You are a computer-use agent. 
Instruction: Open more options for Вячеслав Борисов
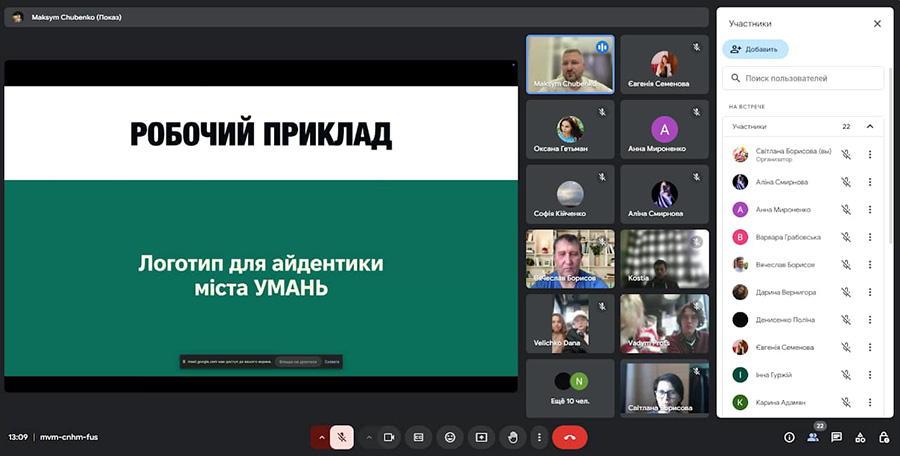click(x=870, y=265)
